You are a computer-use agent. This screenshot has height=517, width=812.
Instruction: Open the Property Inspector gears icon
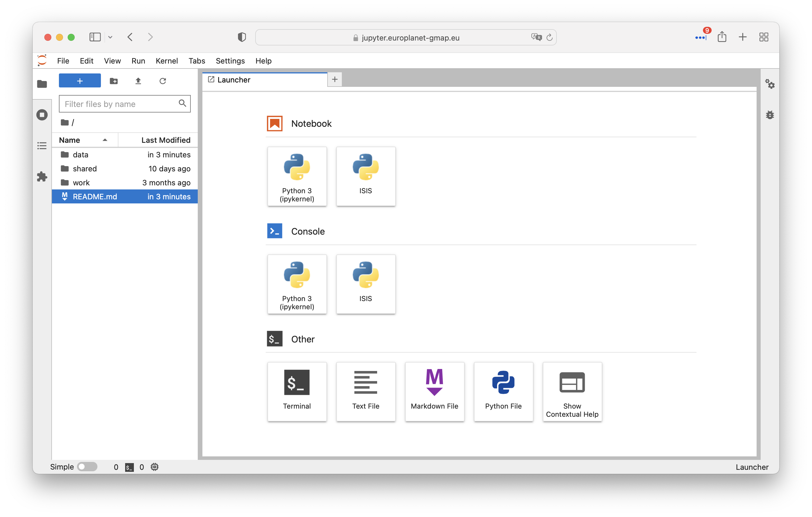click(770, 84)
